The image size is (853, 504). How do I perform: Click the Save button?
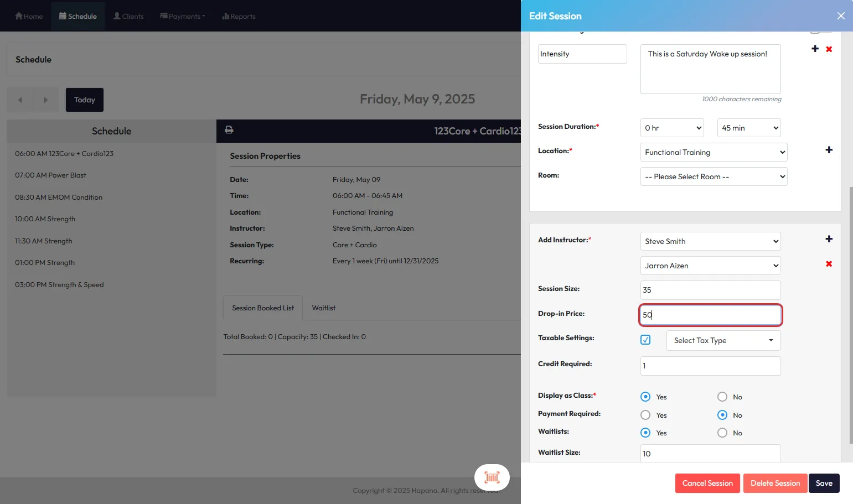[824, 483]
